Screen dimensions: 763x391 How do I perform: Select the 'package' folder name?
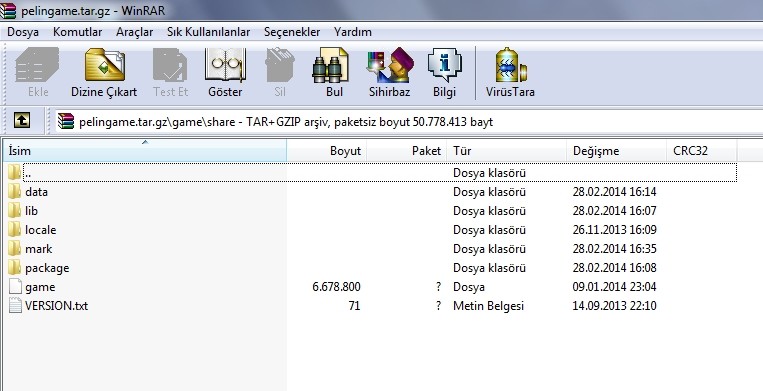47,268
